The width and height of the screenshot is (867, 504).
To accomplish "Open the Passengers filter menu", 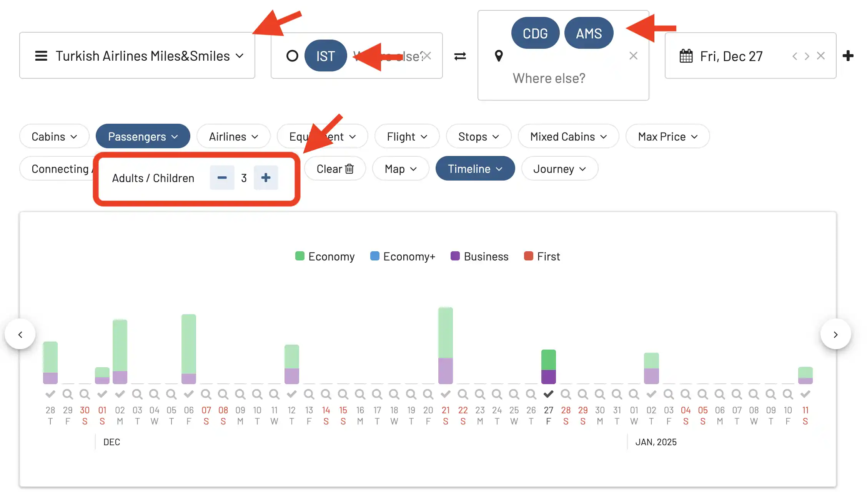I will 142,136.
